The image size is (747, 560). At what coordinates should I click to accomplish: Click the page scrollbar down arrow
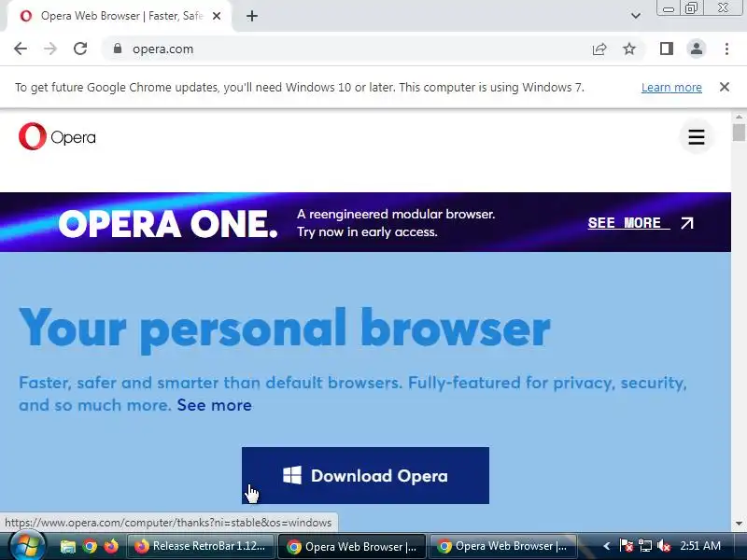tap(739, 524)
